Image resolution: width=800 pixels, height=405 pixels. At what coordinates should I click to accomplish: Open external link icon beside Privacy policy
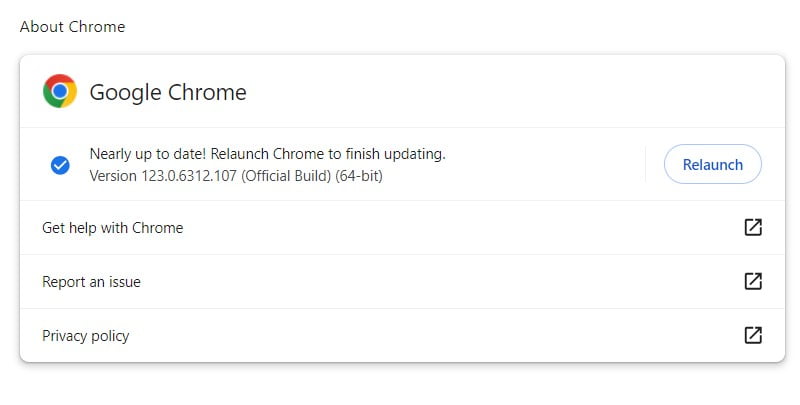753,335
